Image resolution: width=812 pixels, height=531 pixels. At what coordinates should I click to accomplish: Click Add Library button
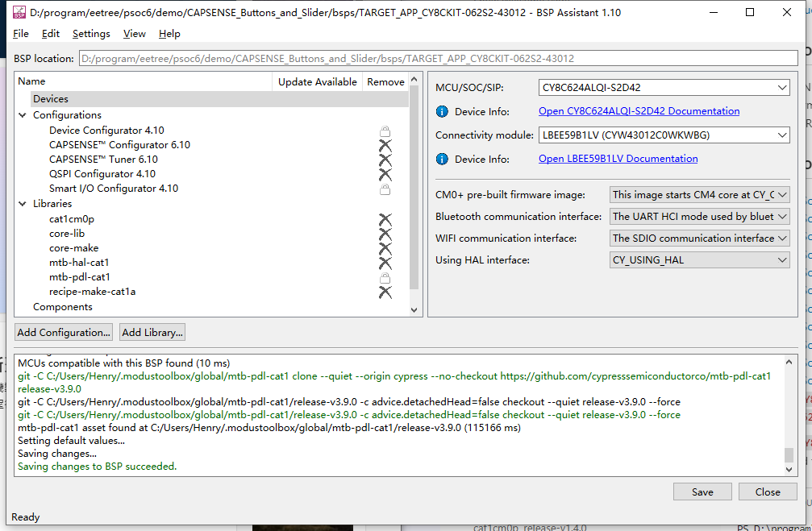coord(152,332)
